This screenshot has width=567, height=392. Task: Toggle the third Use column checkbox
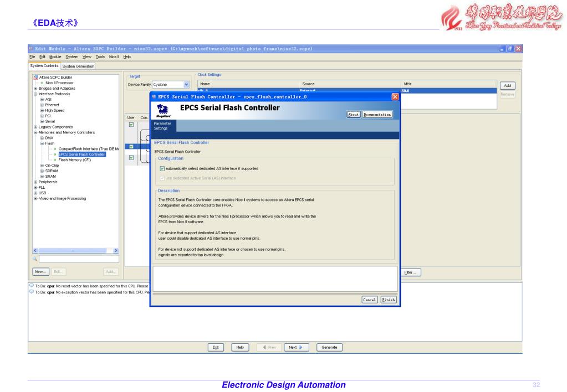tap(131, 158)
